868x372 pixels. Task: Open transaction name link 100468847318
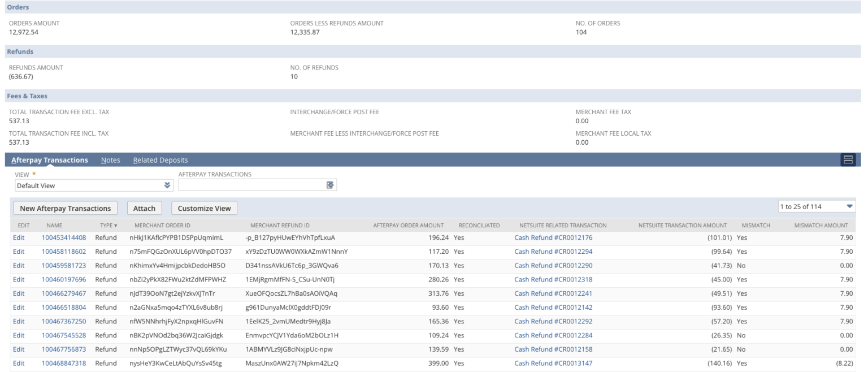pyautogui.click(x=64, y=363)
